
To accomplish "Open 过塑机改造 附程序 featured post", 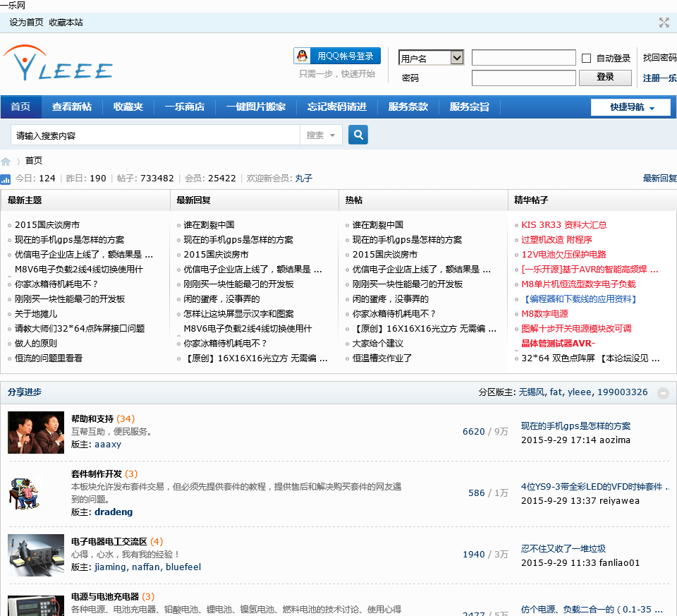I will click(556, 240).
